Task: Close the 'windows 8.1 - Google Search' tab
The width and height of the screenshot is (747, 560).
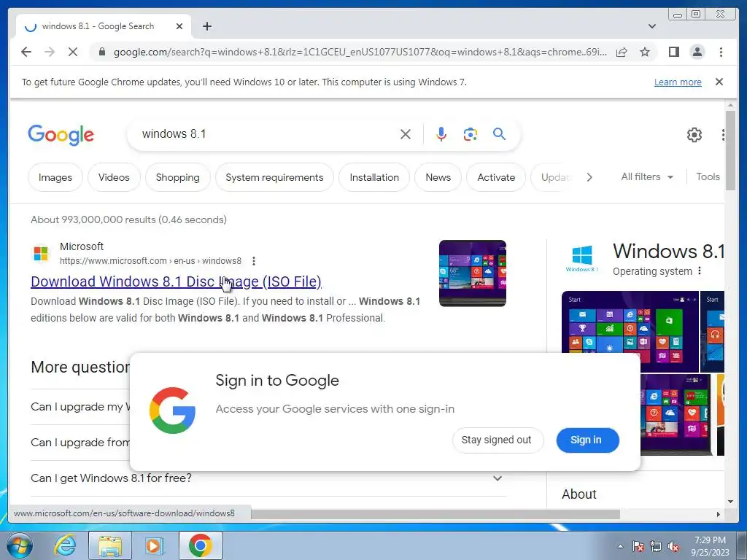Action: coord(179,26)
